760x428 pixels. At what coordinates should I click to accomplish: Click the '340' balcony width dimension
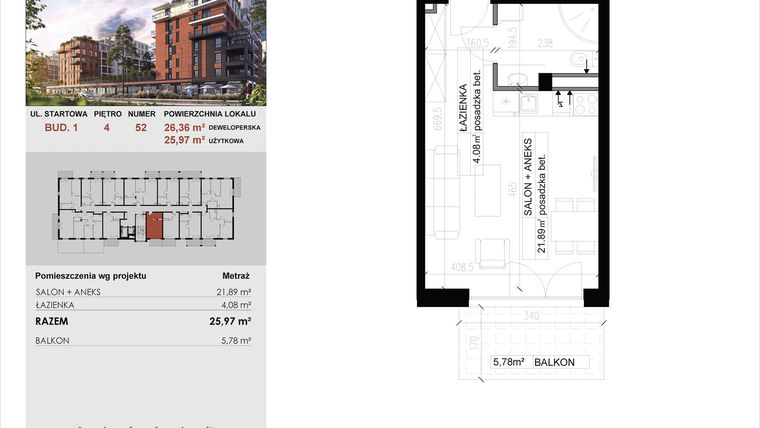531,316
